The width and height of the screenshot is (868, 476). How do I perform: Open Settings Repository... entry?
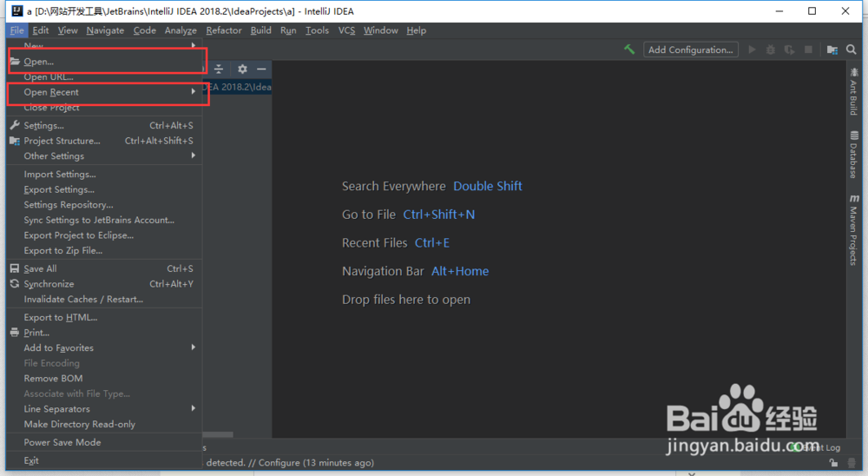(x=104, y=204)
